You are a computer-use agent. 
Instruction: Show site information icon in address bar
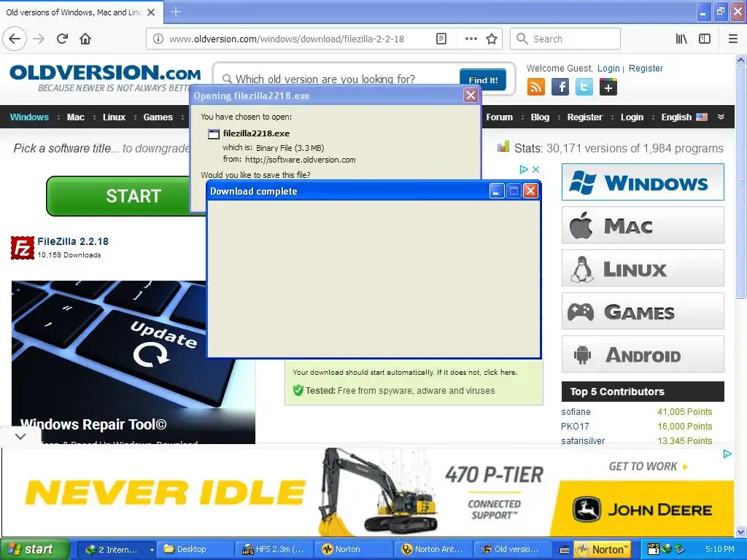coord(158,39)
